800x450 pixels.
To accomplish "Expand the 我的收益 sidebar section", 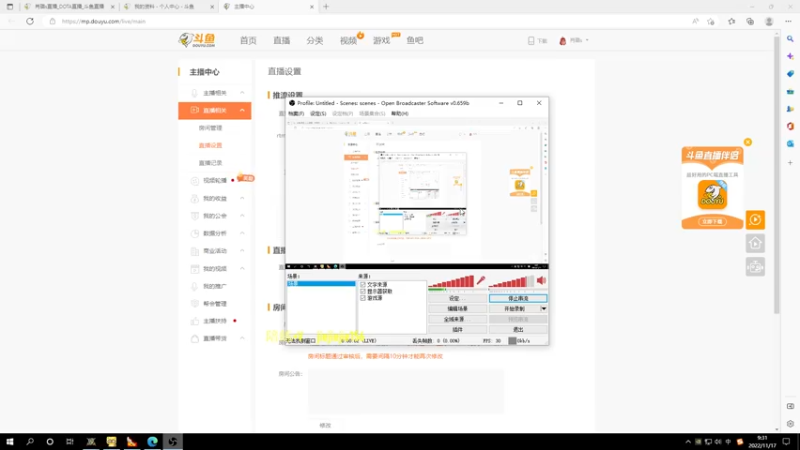I will coord(215,198).
